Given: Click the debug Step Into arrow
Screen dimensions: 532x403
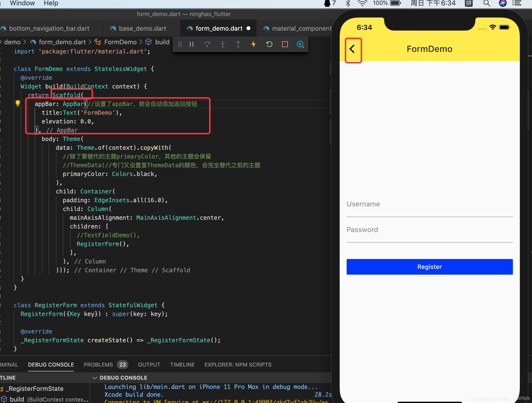Looking at the screenshot, I should click(x=223, y=44).
